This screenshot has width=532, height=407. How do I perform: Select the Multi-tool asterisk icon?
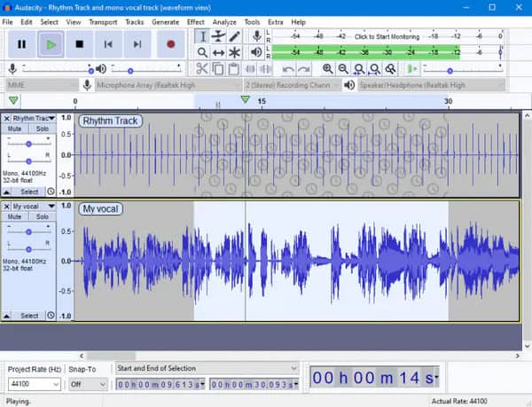click(234, 52)
